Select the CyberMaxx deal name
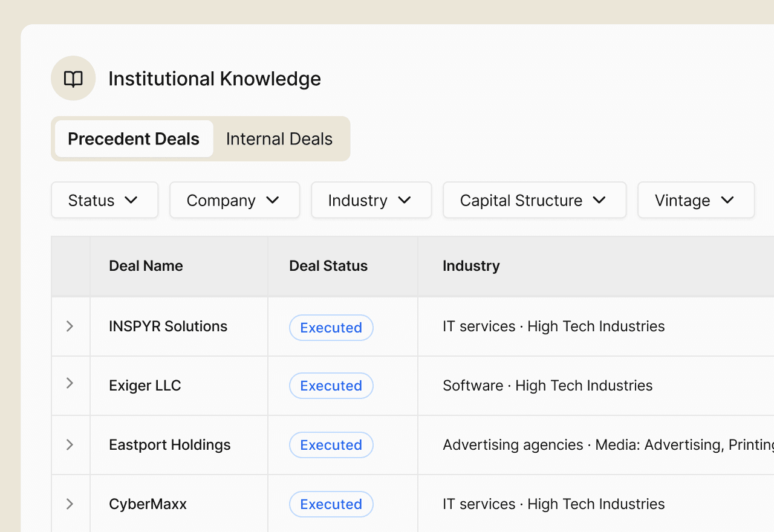 148,504
